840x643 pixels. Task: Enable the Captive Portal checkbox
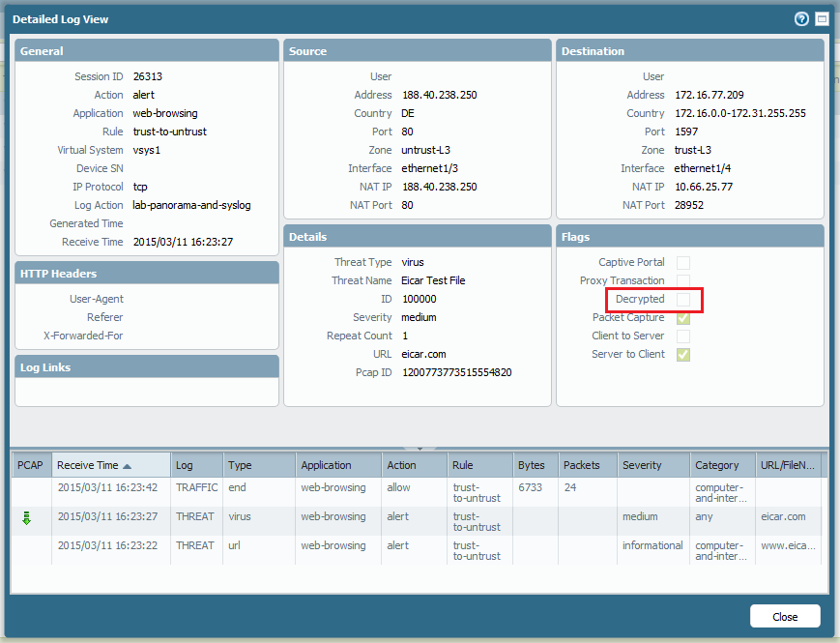coord(683,262)
